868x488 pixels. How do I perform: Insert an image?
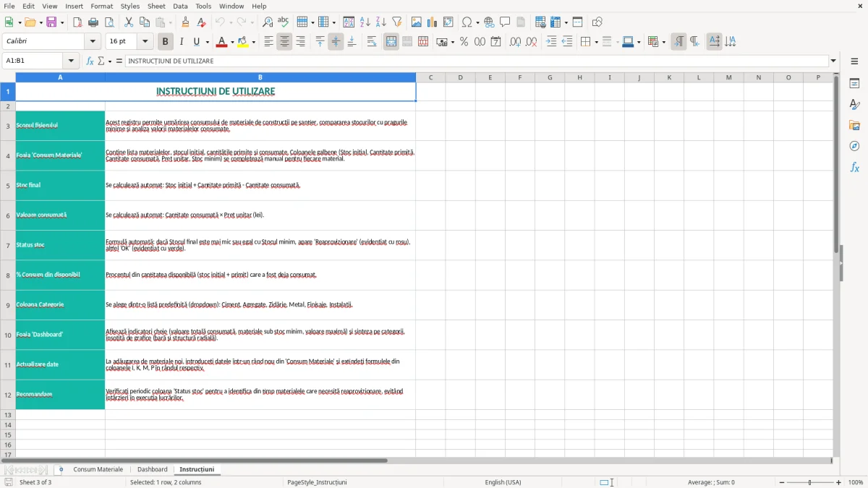[x=417, y=22]
